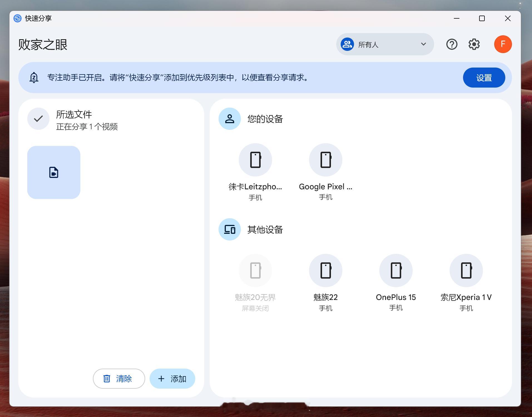Click the 快速分享 app icon in title bar
This screenshot has width=532, height=417.
tap(18, 18)
